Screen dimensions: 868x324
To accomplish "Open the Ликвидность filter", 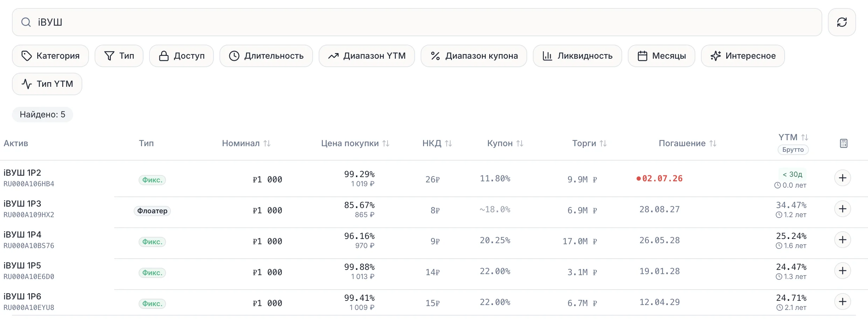I will [577, 56].
